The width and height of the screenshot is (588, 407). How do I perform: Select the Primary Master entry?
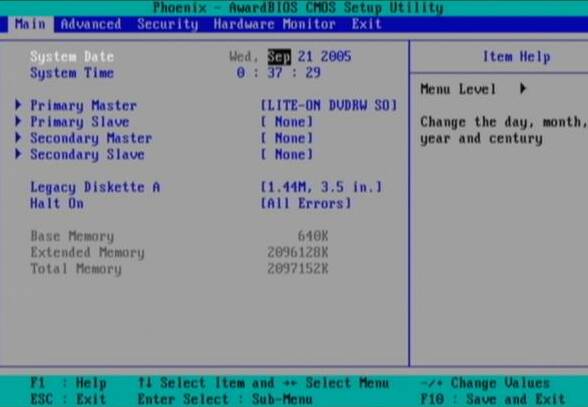(83, 105)
